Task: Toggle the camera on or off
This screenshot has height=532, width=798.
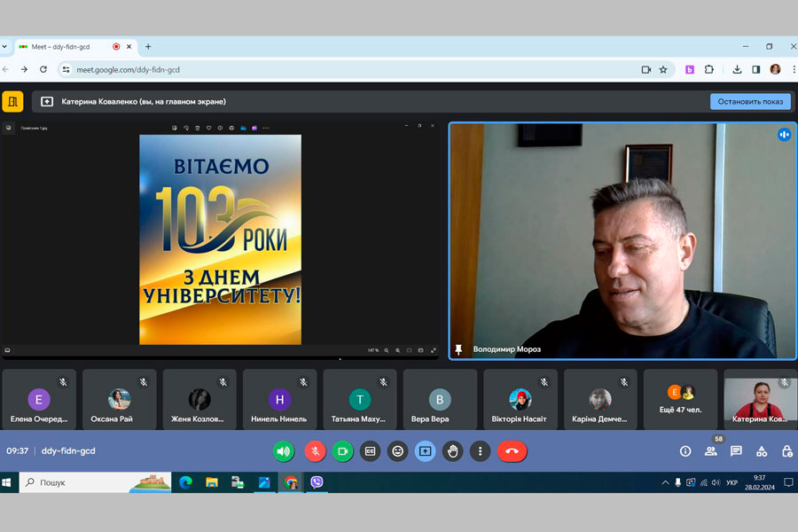Action: 343,451
